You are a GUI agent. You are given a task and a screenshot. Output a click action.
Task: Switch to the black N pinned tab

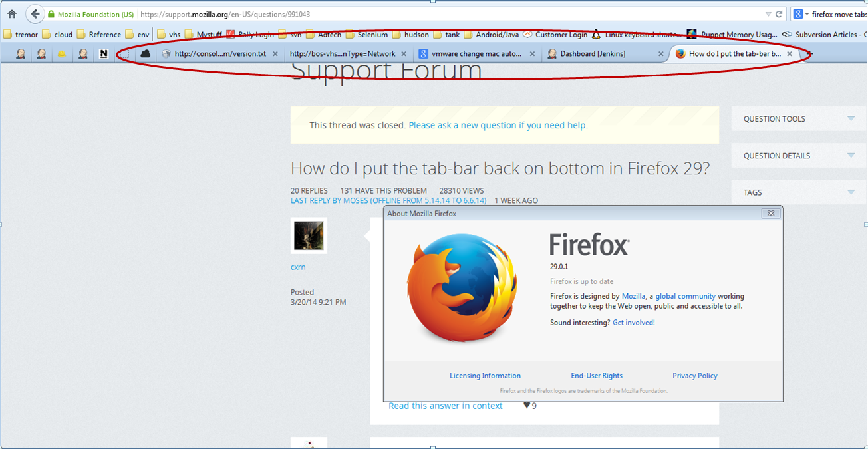tap(104, 54)
